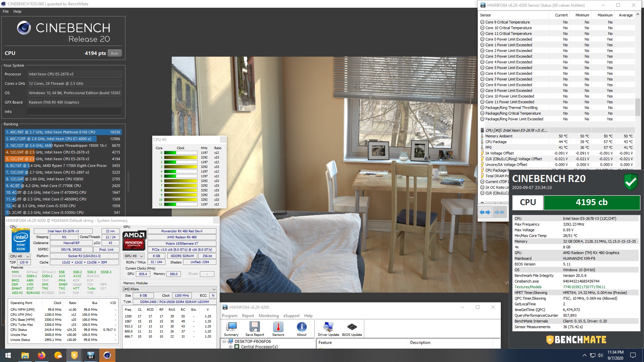This screenshot has width=644, height=362.
Task: Click the expand columns blue arrows button
Action: pos(485,212)
